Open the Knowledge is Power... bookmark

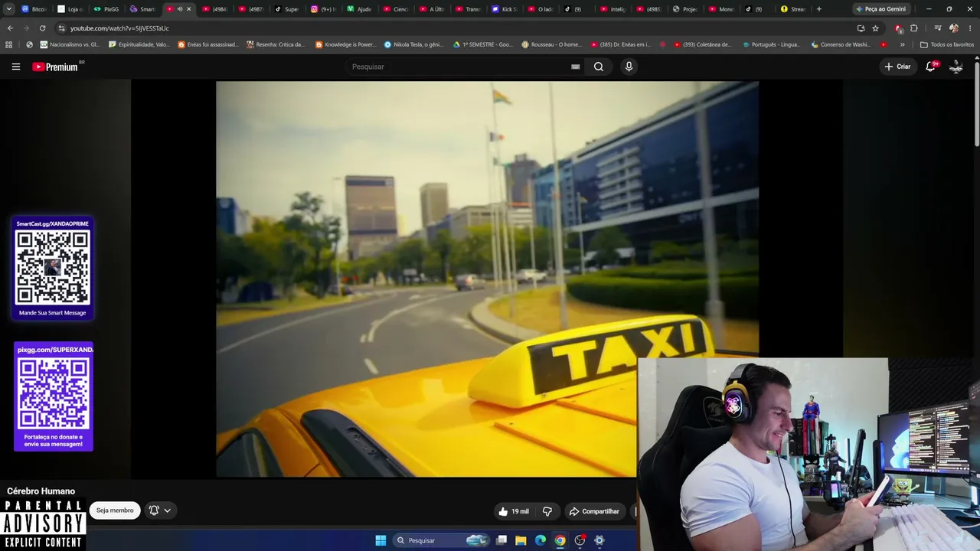[x=346, y=44]
